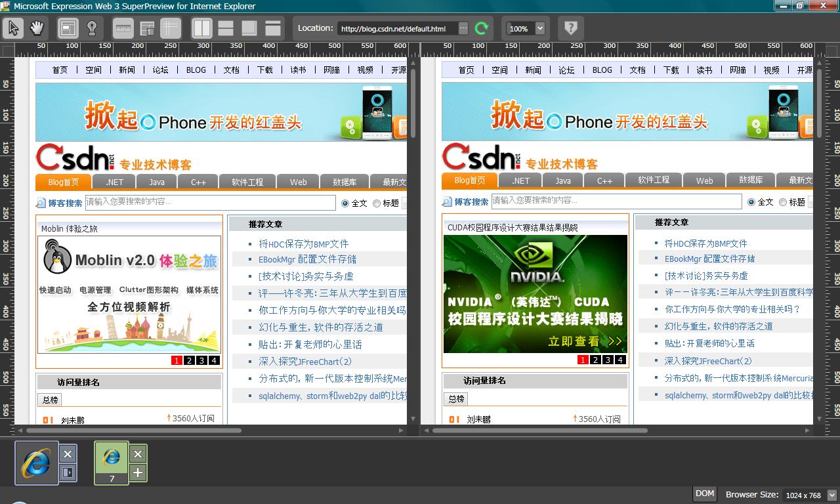The width and height of the screenshot is (840, 504).
Task: Click 幻化与重生 article link in left pane
Action: point(321,327)
